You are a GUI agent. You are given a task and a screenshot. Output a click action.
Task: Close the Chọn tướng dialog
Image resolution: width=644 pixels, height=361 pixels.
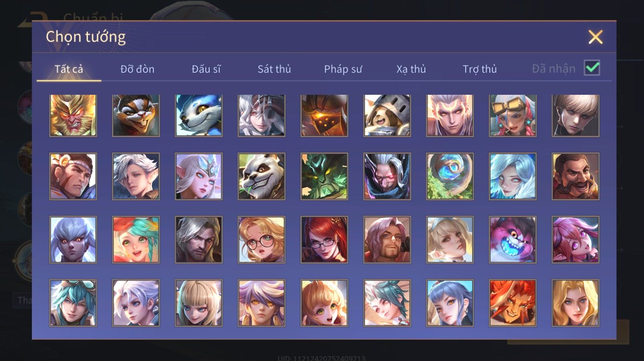click(595, 37)
